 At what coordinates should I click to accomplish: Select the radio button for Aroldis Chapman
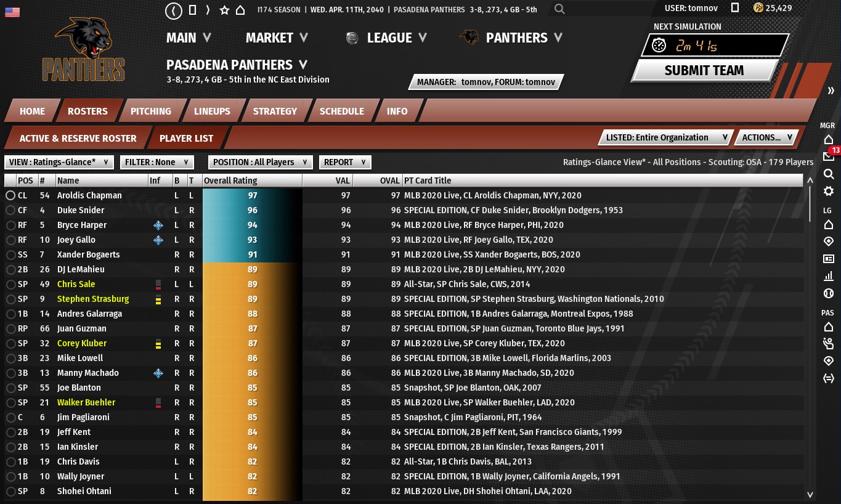pos(10,195)
